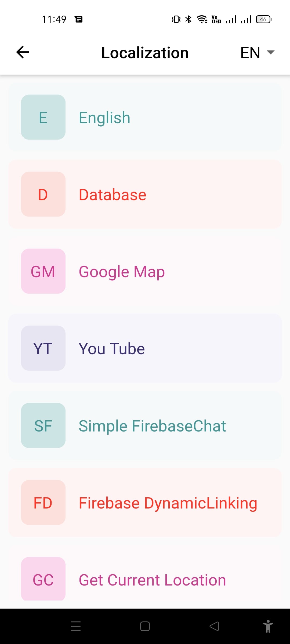Open Simple FirebaseChat entry
Image resolution: width=290 pixels, height=644 pixels.
coord(152,426)
